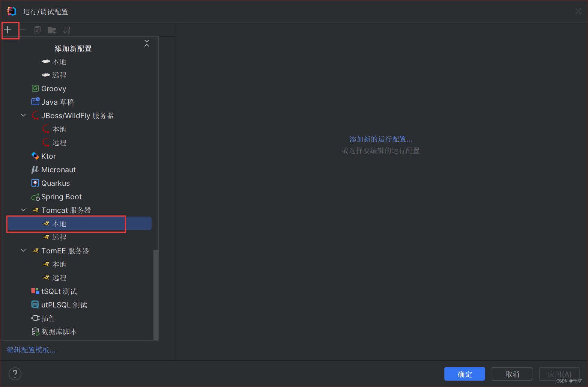Click the TomEE server icon
This screenshot has width=588, height=387.
click(x=36, y=251)
